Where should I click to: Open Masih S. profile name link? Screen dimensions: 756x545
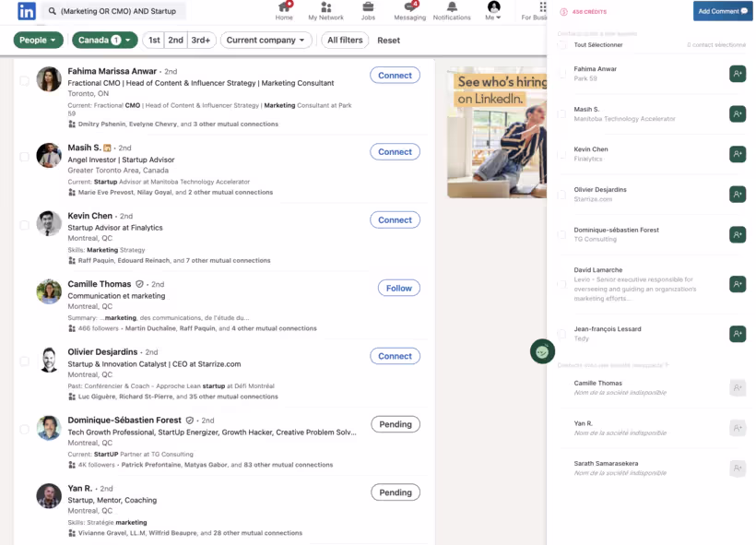[x=85, y=148]
